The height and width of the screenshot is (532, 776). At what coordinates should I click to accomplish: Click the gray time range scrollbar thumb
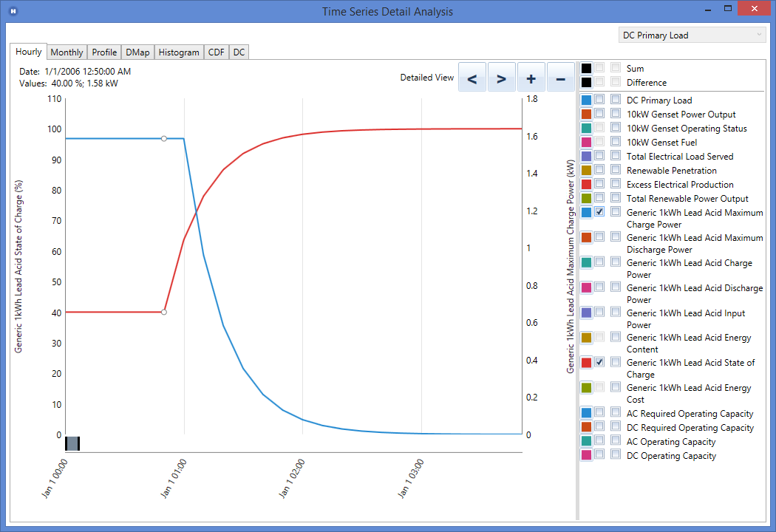click(72, 443)
